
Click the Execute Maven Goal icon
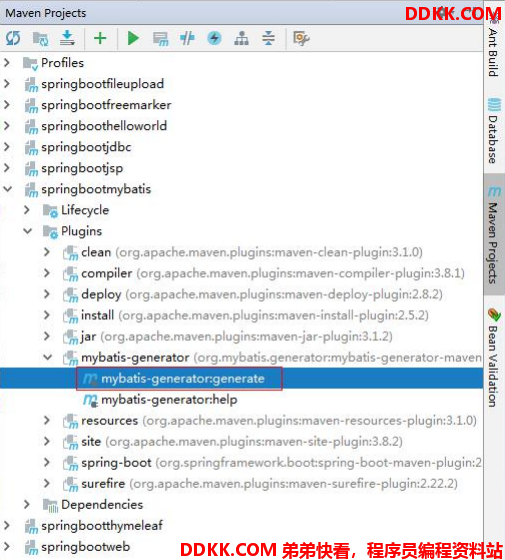(x=160, y=39)
